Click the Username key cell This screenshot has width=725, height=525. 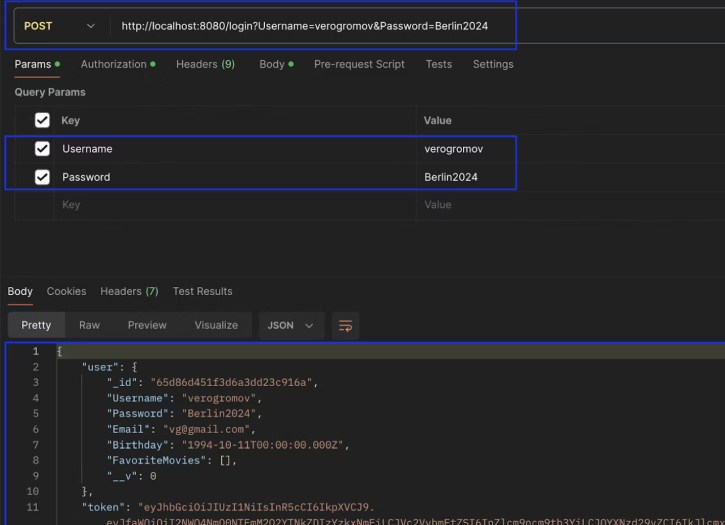(x=235, y=149)
